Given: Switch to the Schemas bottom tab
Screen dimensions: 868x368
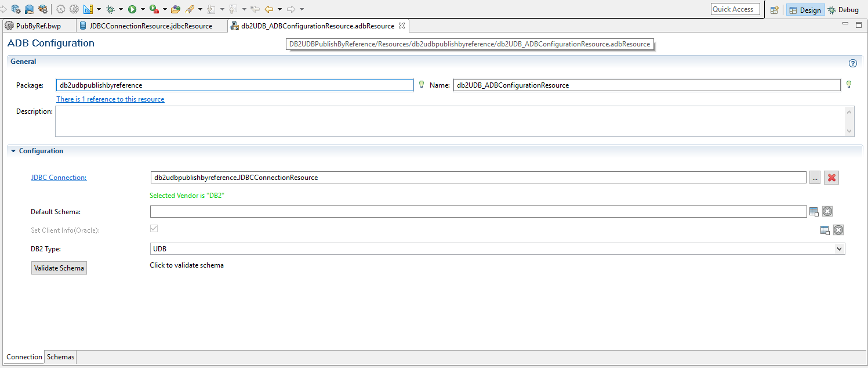Looking at the screenshot, I should point(60,357).
